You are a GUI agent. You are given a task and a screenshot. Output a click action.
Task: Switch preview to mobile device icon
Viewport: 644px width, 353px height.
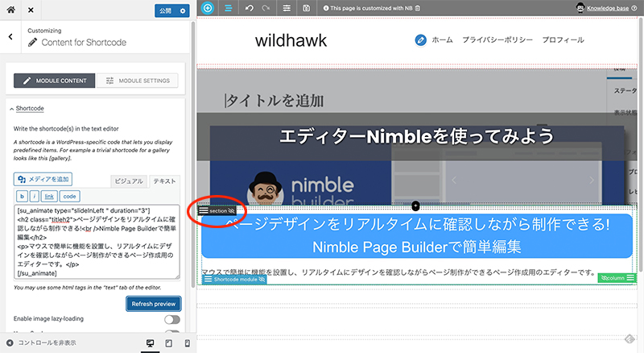[188, 343]
